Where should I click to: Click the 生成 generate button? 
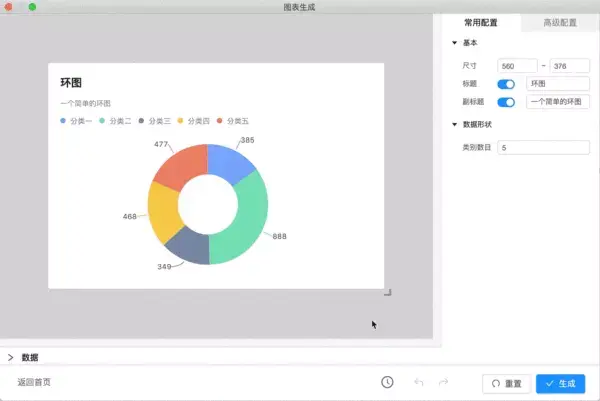[560, 383]
